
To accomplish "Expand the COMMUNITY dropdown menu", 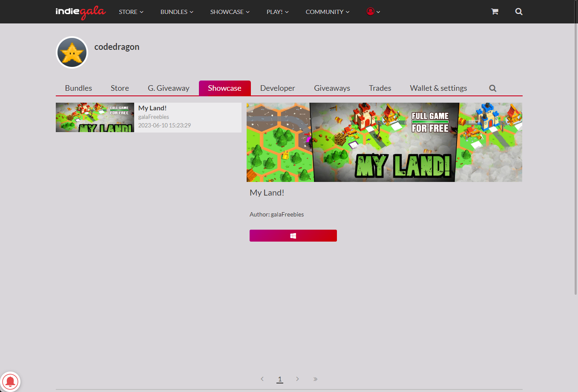I will (x=328, y=12).
